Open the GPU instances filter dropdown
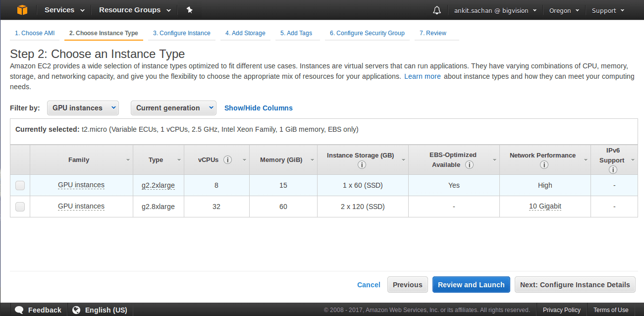The height and width of the screenshot is (316, 644). tap(83, 108)
